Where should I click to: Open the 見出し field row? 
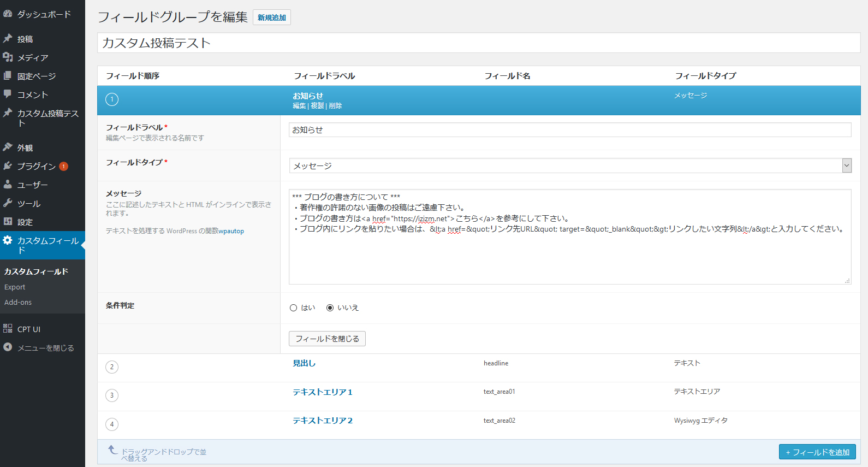304,363
